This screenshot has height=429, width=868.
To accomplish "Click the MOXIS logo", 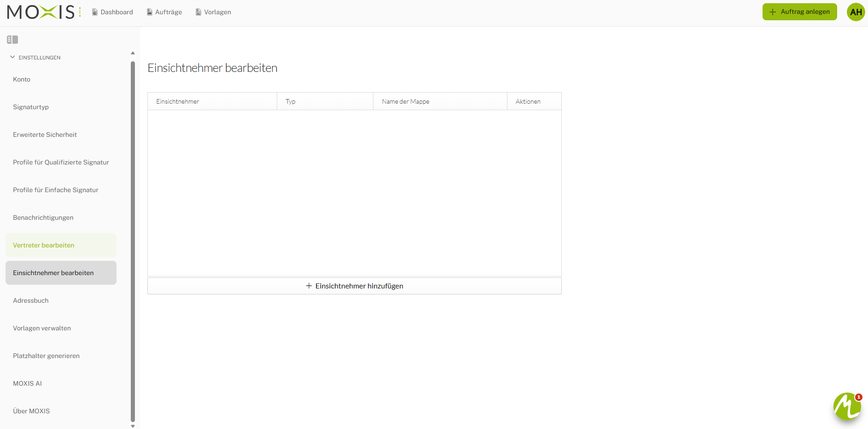I will (44, 12).
